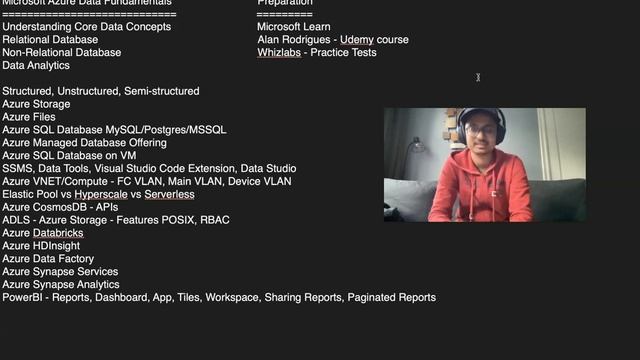Click the 'Azure Data Factory' line
The image size is (640, 360).
(48, 259)
